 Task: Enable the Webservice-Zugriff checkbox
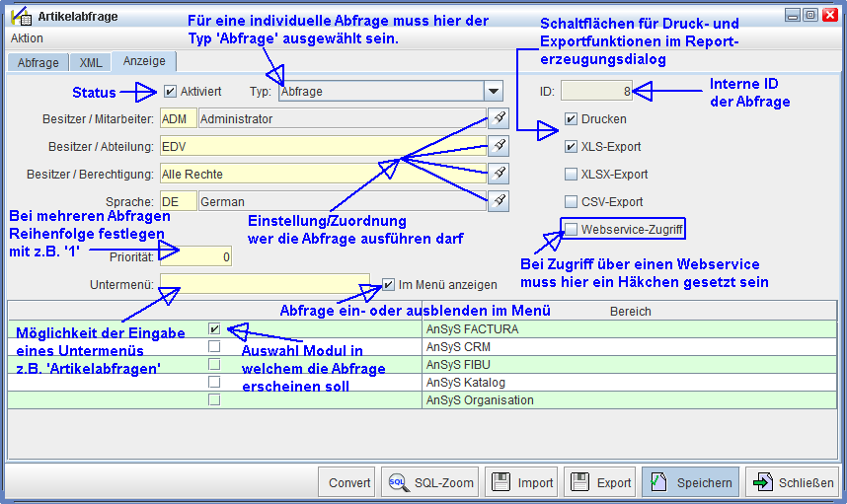[571, 229]
